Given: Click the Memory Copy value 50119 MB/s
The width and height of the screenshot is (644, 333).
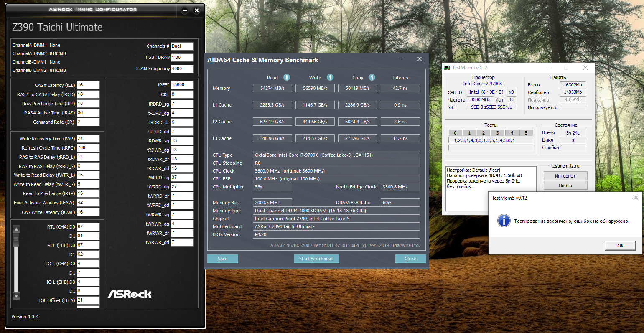Looking at the screenshot, I should pyautogui.click(x=358, y=88).
